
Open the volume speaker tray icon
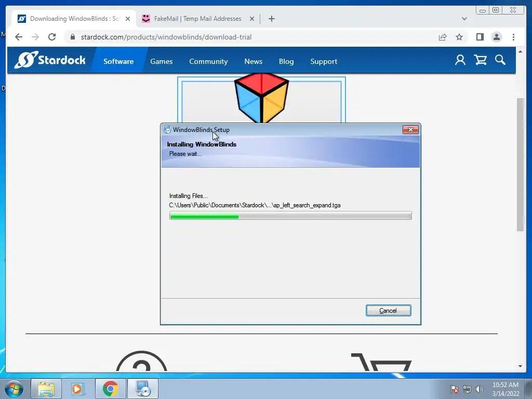click(479, 389)
